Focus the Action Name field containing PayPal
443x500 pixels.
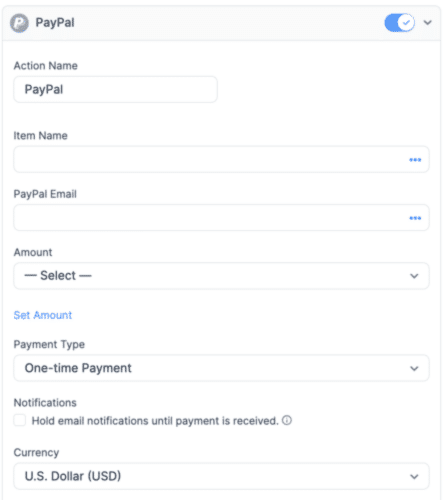click(x=115, y=89)
